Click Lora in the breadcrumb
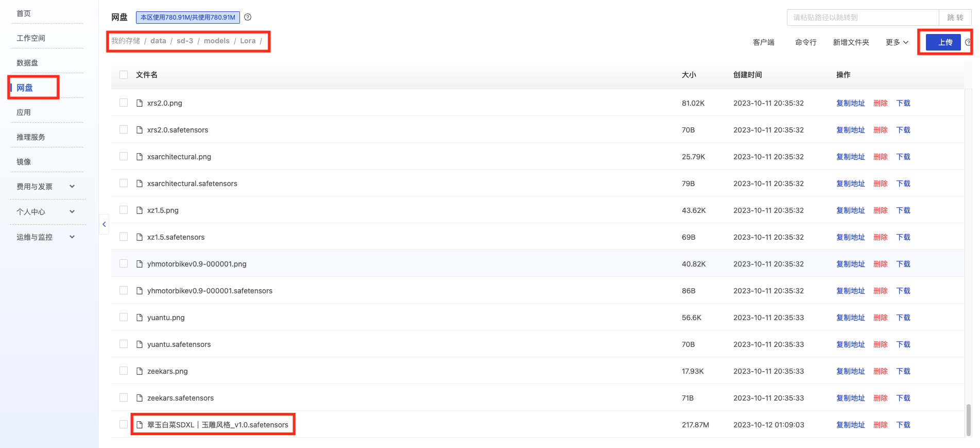This screenshot has width=980, height=448. (248, 41)
